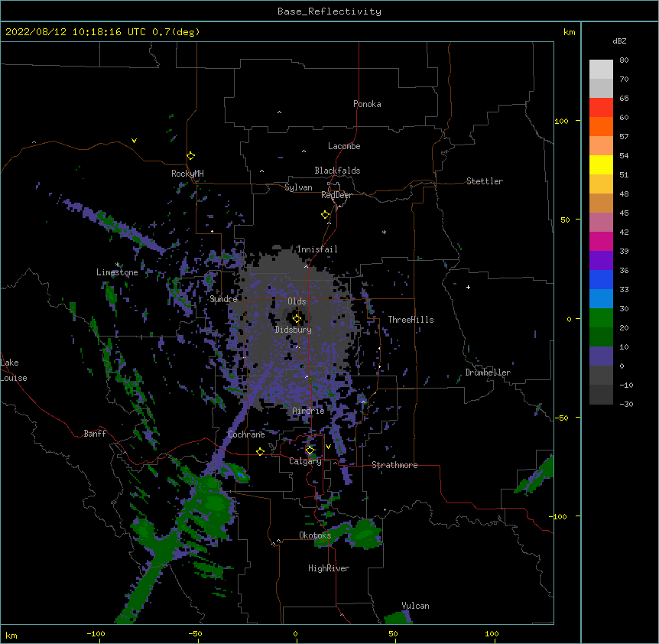Click the radar site diamond between Olds and Didsbury
Screen dimensions: 659x644
click(x=297, y=319)
